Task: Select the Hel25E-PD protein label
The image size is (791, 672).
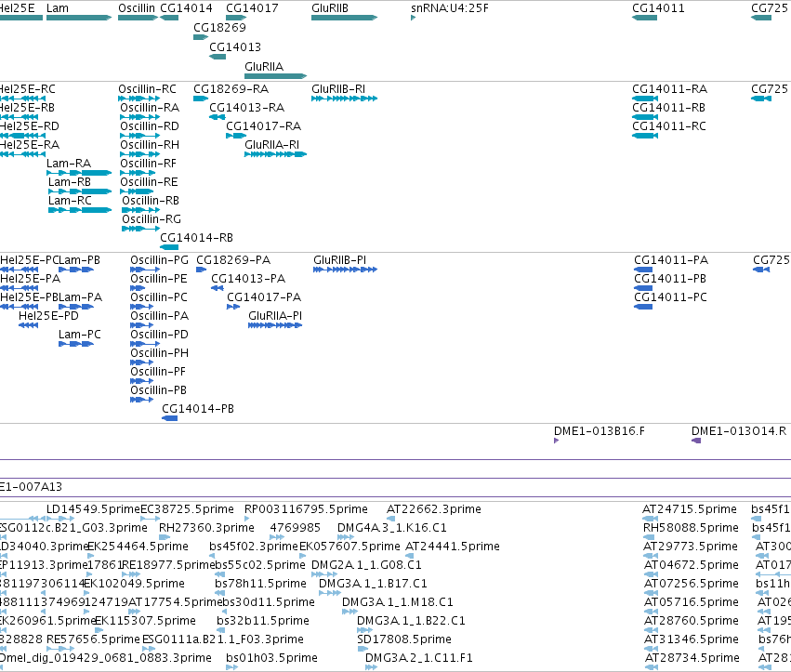Action: [x=48, y=316]
